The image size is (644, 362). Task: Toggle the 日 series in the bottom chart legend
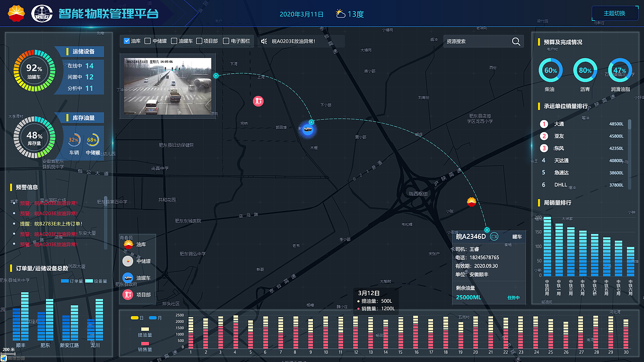click(x=137, y=318)
